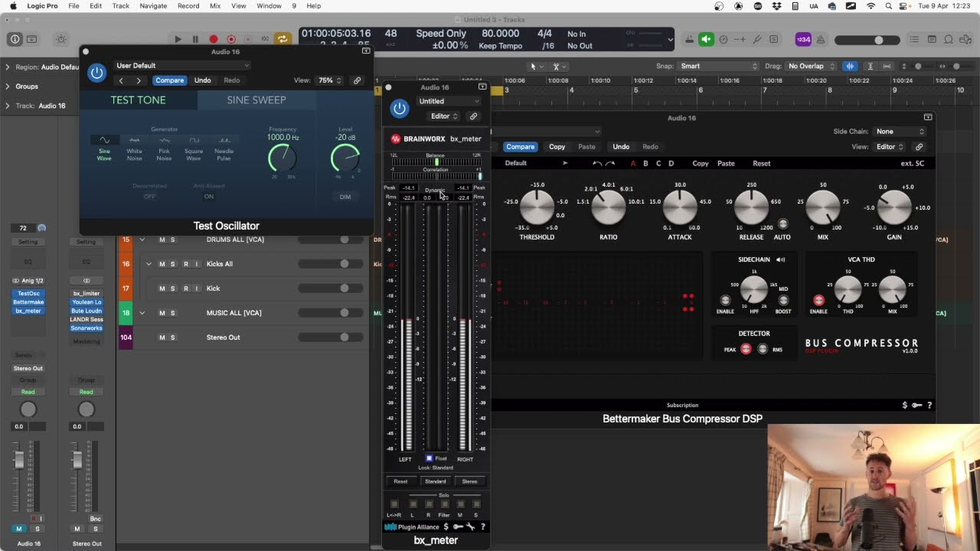Open the Window menu

(x=269, y=6)
